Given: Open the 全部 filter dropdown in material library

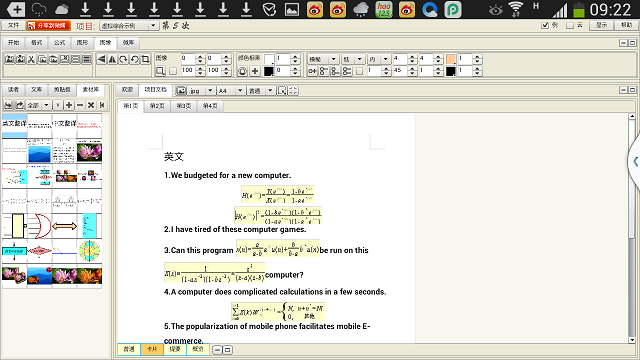Looking at the screenshot, I should tap(46, 105).
